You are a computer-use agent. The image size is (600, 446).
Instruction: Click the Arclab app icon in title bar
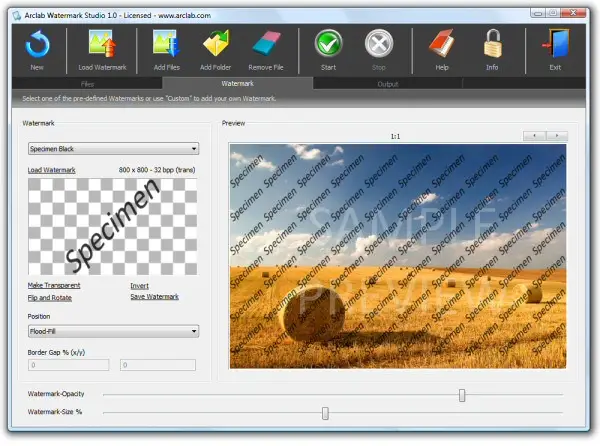16,15
